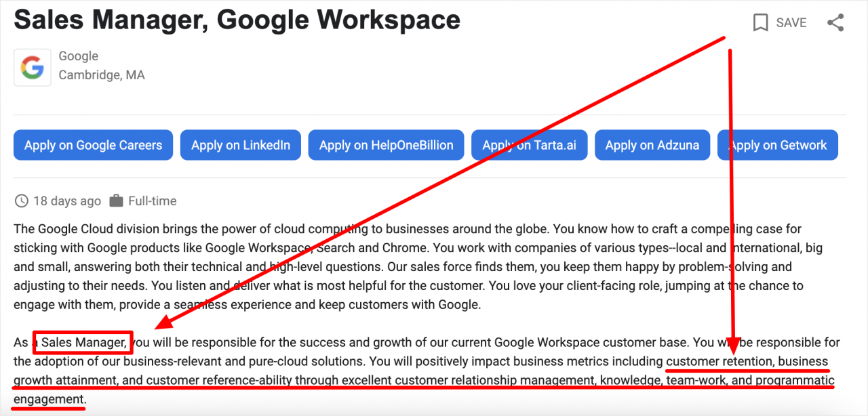This screenshot has width=868, height=416.
Task: Choose Apply on HelpOneBillion
Action: pos(386,145)
